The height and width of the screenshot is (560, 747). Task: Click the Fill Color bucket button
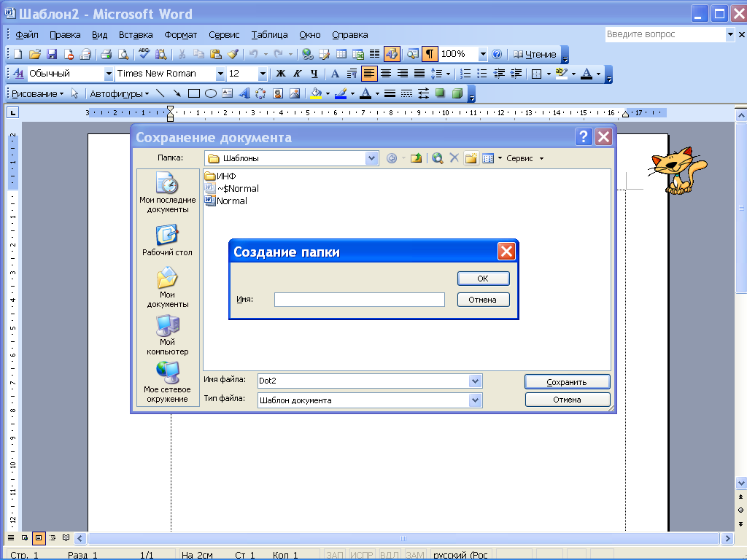tap(316, 93)
